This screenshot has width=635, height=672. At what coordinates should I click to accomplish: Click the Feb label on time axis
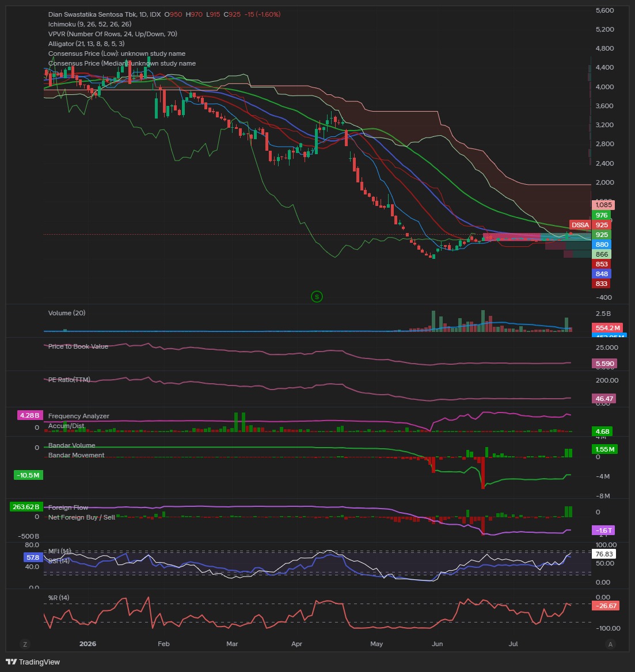coord(164,644)
